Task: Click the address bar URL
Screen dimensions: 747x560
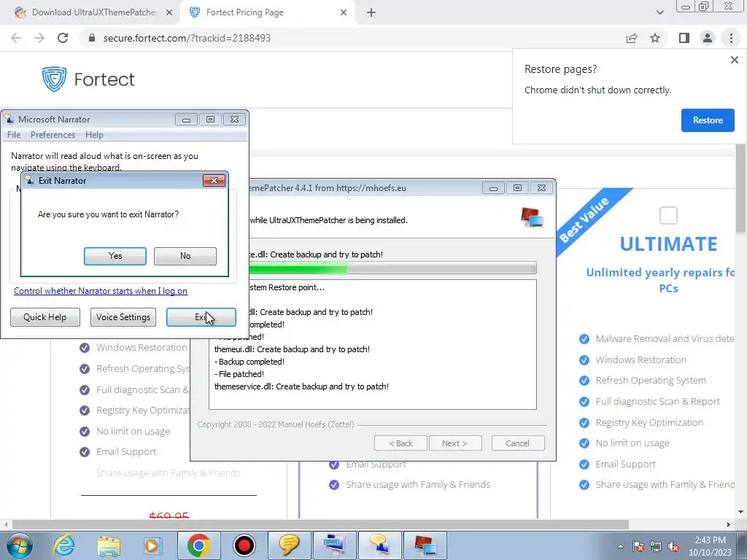Action: pos(187,38)
